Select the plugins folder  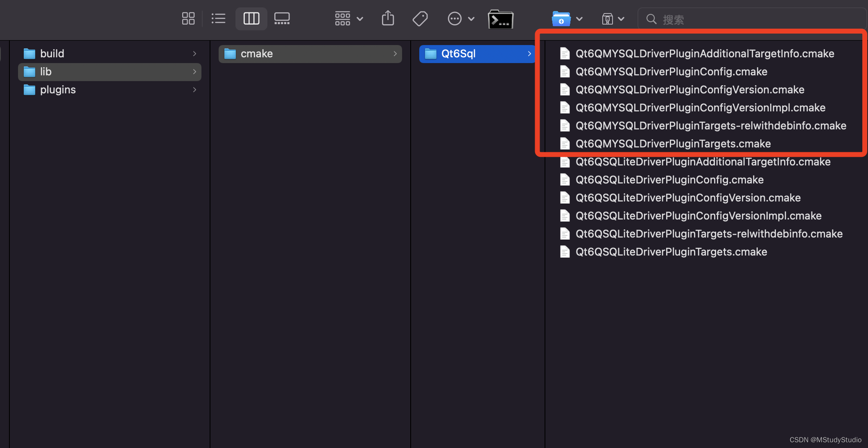point(110,90)
